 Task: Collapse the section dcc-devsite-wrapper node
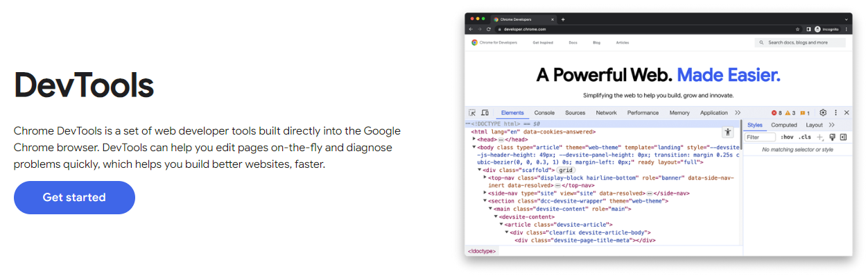[x=485, y=201]
